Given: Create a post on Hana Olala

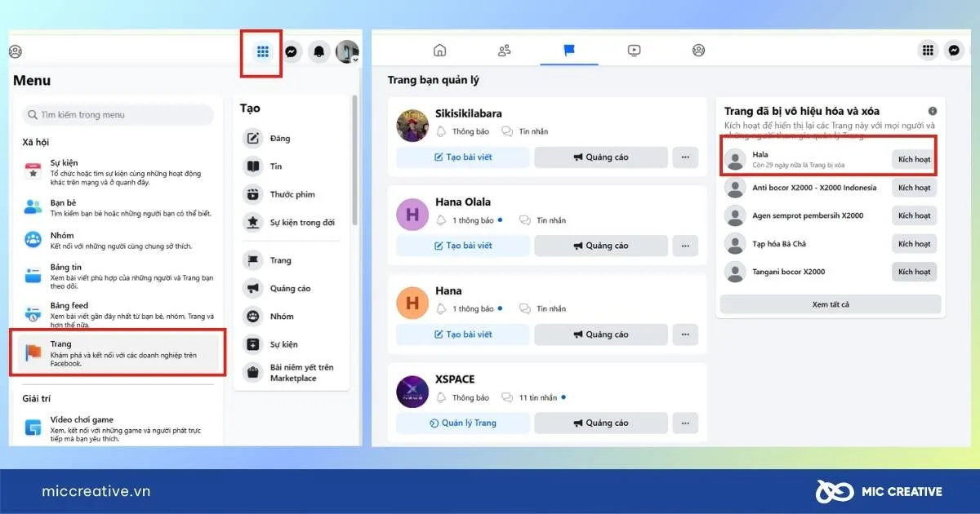Looking at the screenshot, I should coord(462,246).
